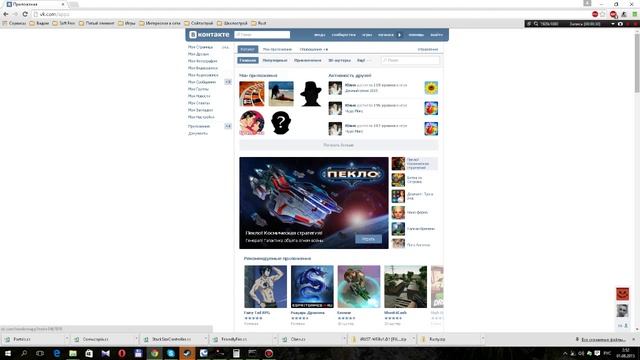This screenshot has height=360, width=640.
Task: Open Applications in the left VK menu
Action: click(199, 126)
